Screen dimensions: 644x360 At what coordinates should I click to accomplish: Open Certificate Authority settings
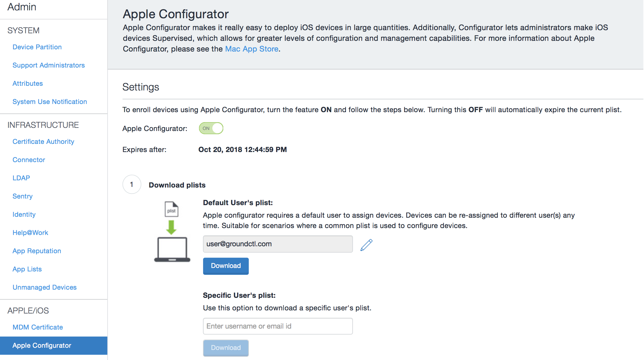43,142
